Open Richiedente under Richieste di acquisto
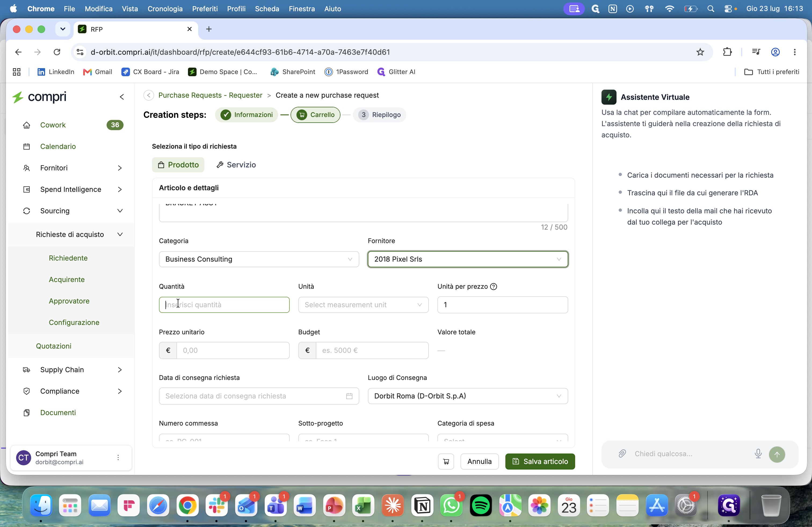 [68, 258]
